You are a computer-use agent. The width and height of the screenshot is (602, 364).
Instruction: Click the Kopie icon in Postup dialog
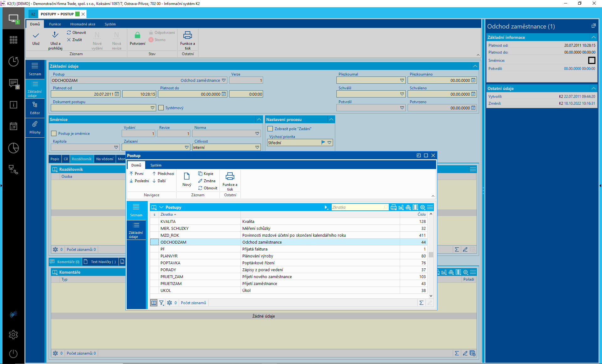(200, 174)
